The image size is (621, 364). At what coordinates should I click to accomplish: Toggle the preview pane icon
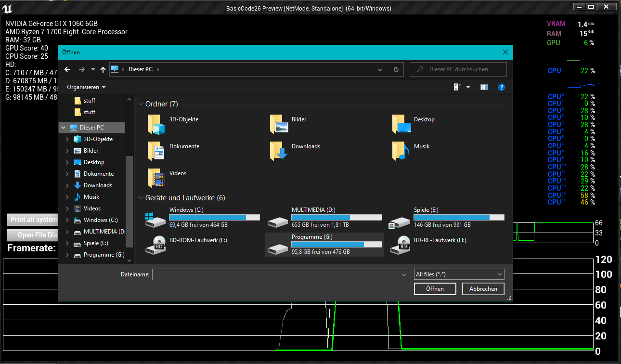[x=484, y=87]
